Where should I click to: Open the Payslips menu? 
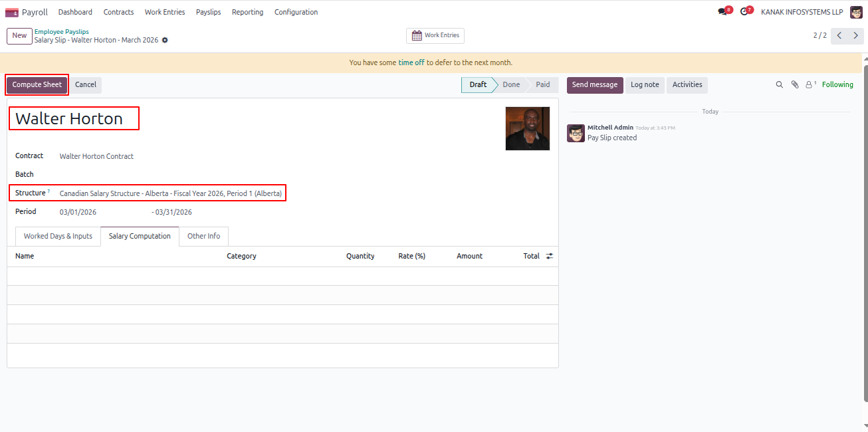click(208, 12)
